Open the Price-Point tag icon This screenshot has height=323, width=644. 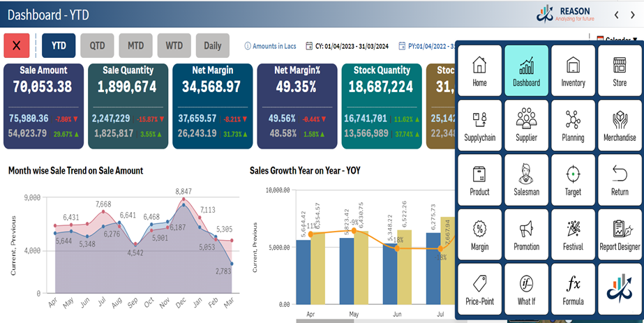coord(479,288)
